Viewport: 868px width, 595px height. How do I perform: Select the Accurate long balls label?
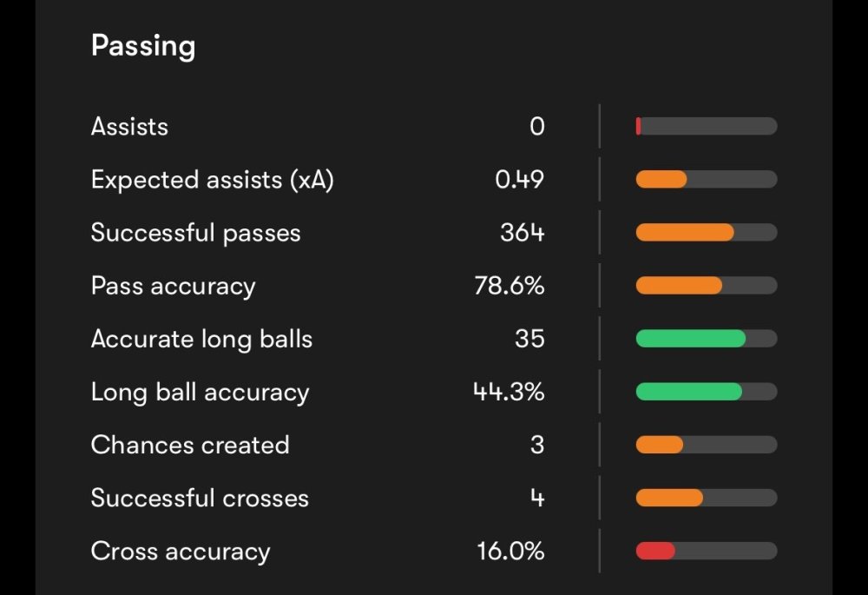tap(201, 339)
